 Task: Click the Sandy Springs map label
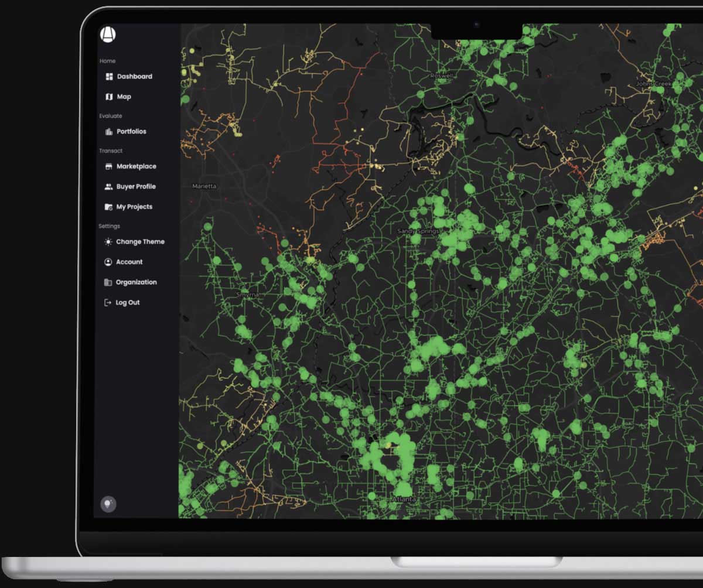tap(418, 231)
